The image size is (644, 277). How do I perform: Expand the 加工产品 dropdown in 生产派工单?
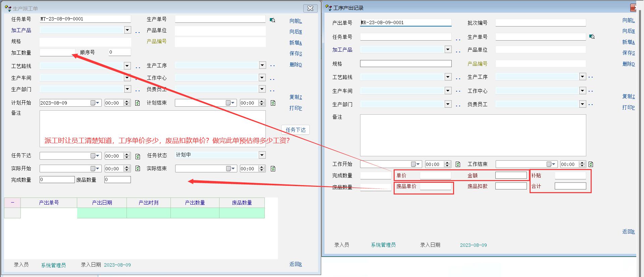pos(127,30)
